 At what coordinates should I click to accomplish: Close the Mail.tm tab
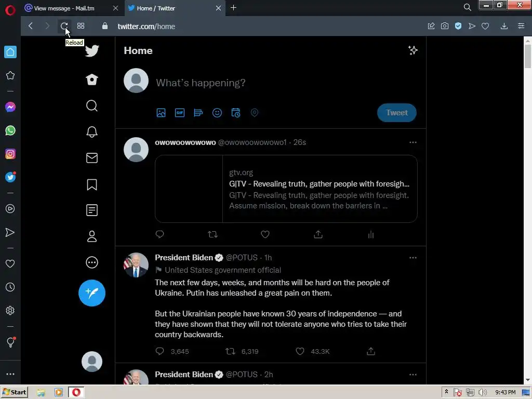pyautogui.click(x=115, y=8)
